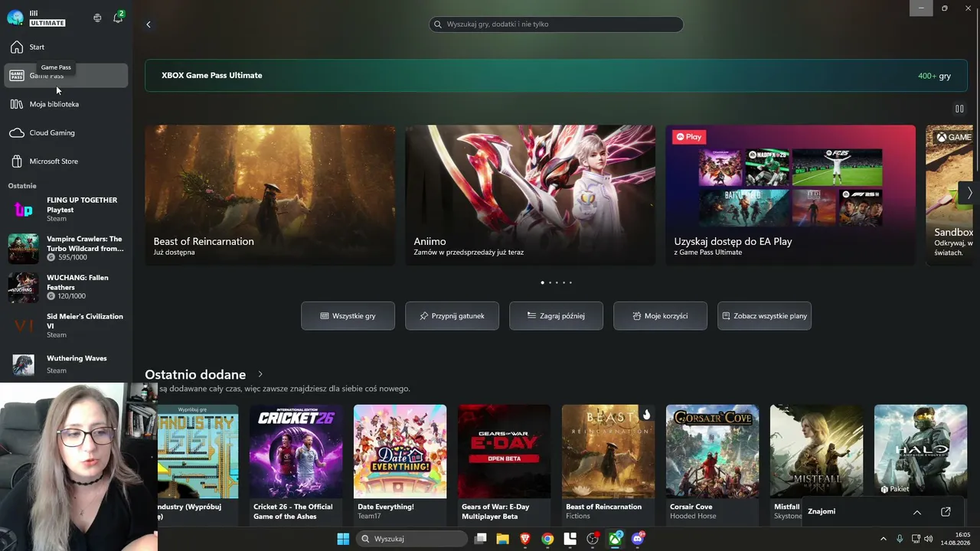Viewport: 980px width, 551px height.
Task: Open the EA Play featured card
Action: pos(791,195)
